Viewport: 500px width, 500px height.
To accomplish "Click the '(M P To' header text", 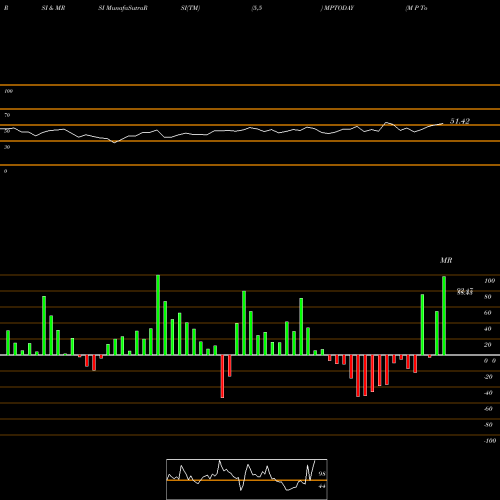I will click(x=416, y=8).
